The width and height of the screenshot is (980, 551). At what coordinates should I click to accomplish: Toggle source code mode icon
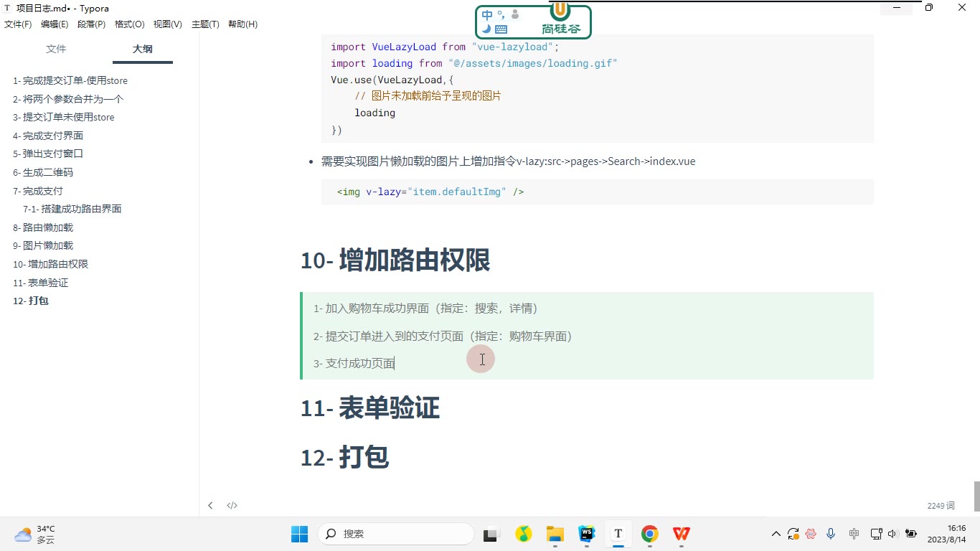[x=232, y=505]
